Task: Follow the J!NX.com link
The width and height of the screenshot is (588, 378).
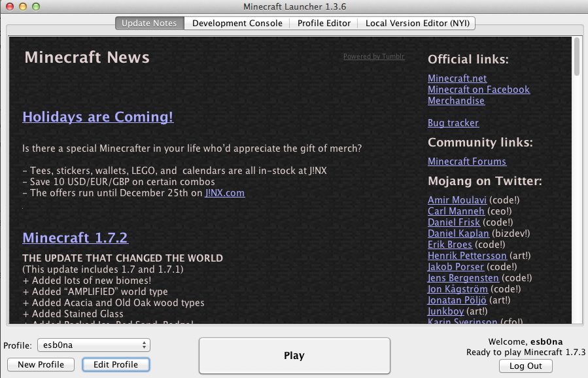Action: point(225,193)
